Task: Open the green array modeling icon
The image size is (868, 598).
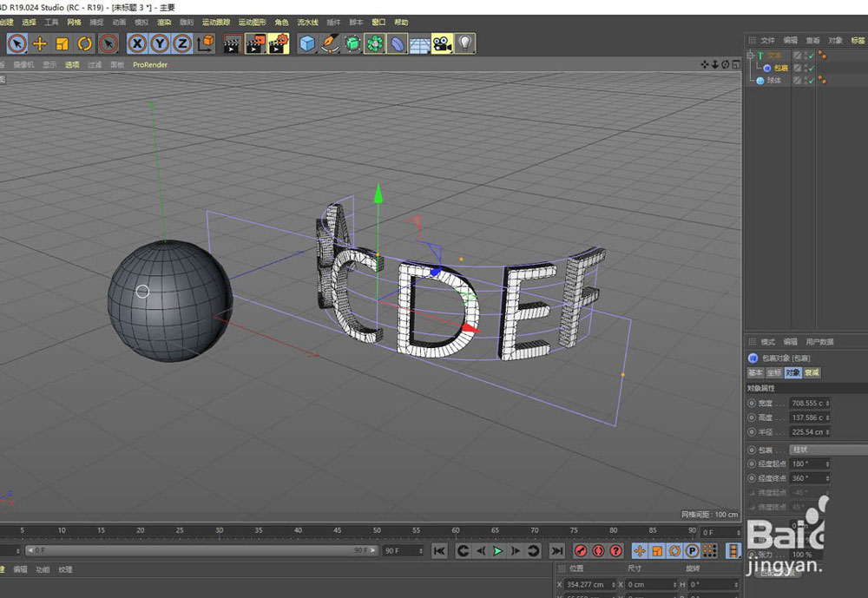Action: [x=375, y=43]
